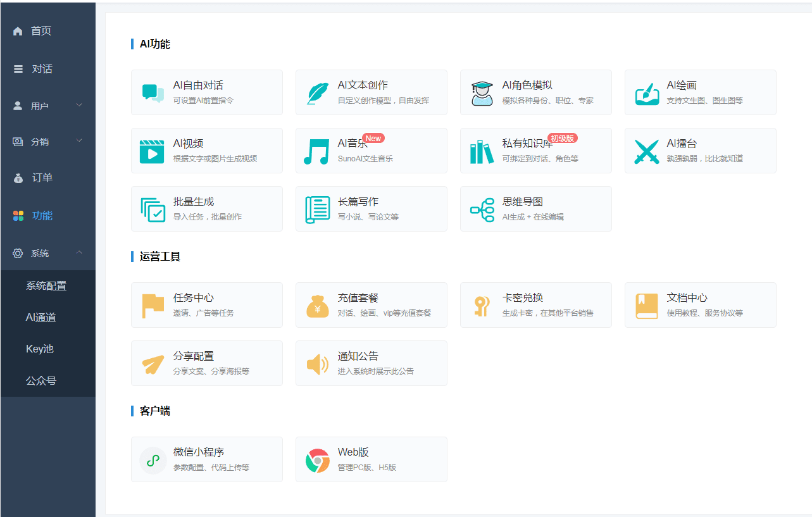Click the key icon for 卡密兑换
This screenshot has height=517, width=812.
pyautogui.click(x=482, y=306)
